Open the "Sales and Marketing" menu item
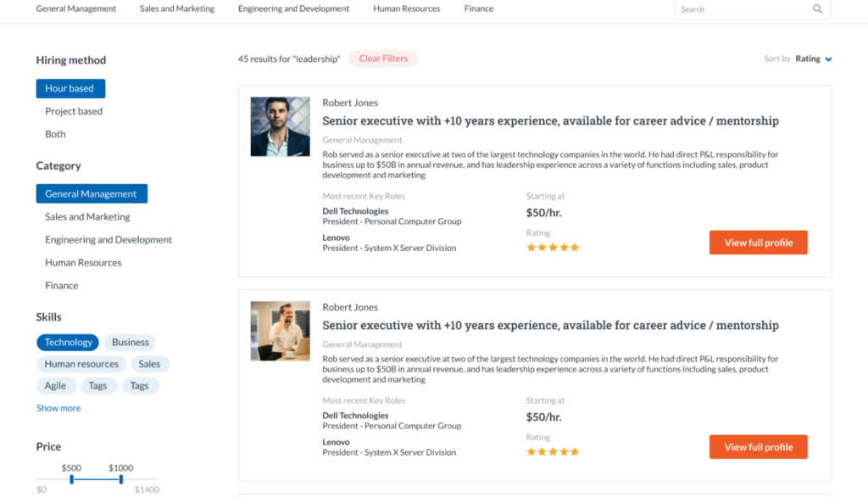The height and width of the screenshot is (498, 868). click(176, 8)
